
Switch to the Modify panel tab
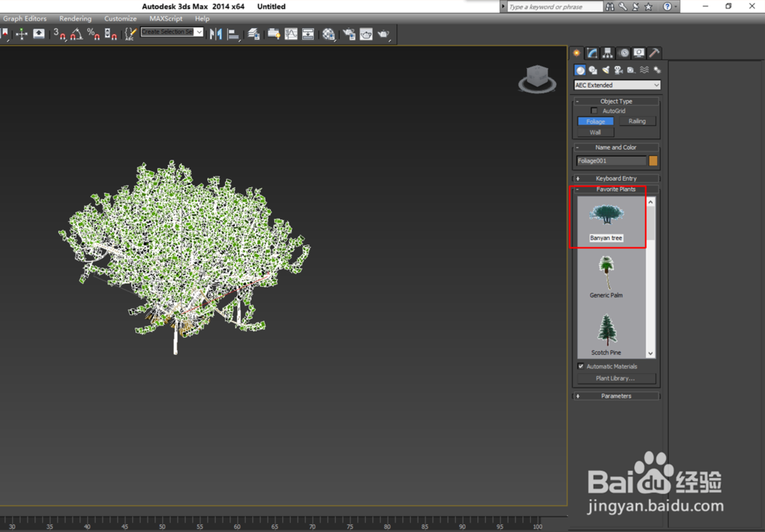click(x=592, y=53)
